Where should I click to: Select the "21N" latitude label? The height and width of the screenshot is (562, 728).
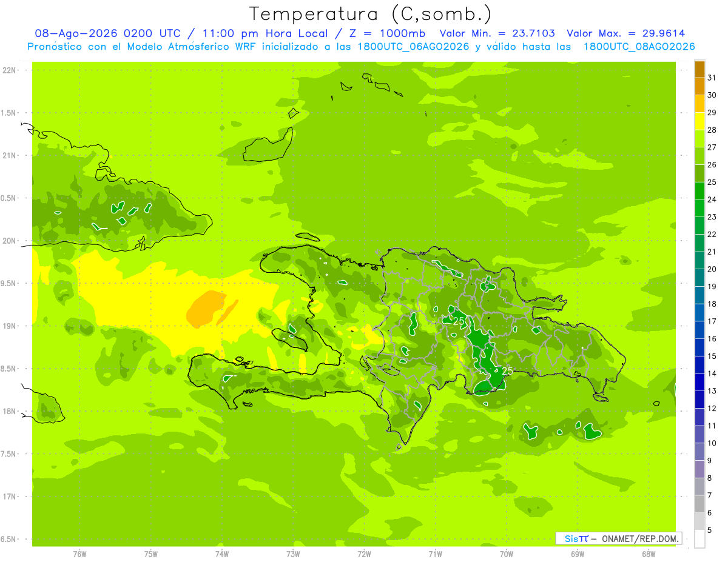click(10, 156)
